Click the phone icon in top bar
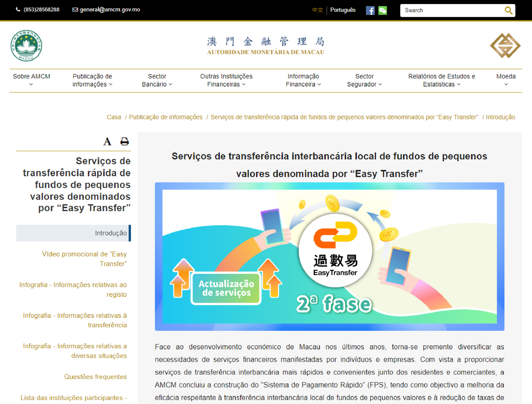 coord(18,10)
